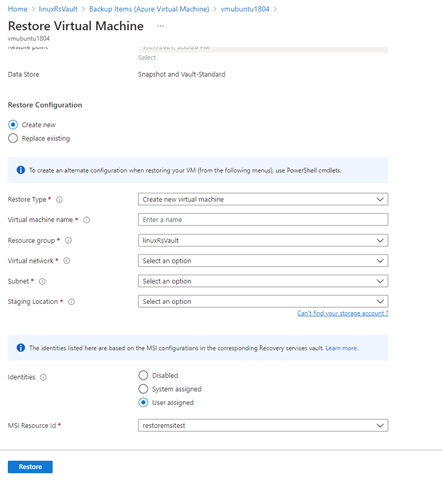The width and height of the screenshot is (443, 480).
Task: Go to Home in the breadcrumb
Action: pyautogui.click(x=17, y=9)
